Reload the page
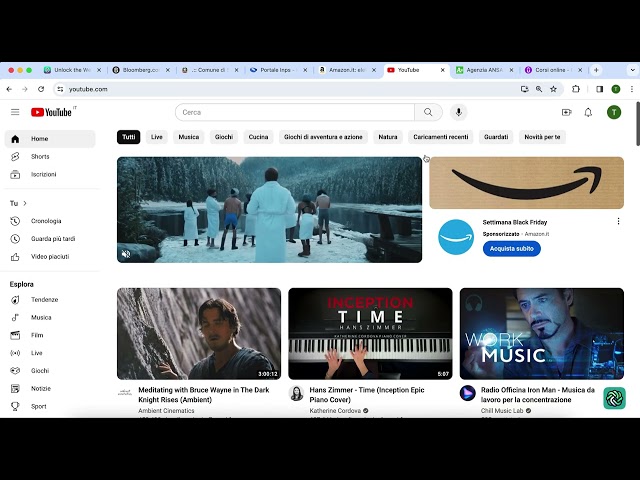The width and height of the screenshot is (640, 480). click(41, 89)
